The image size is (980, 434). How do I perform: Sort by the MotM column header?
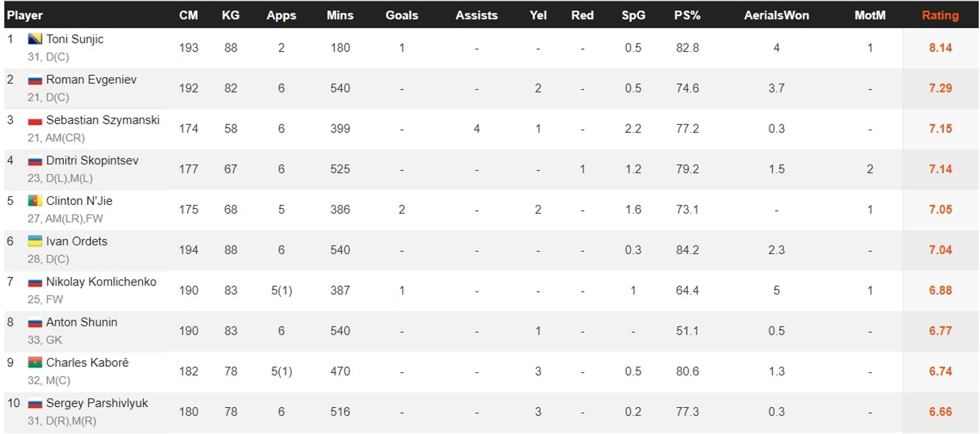point(870,15)
